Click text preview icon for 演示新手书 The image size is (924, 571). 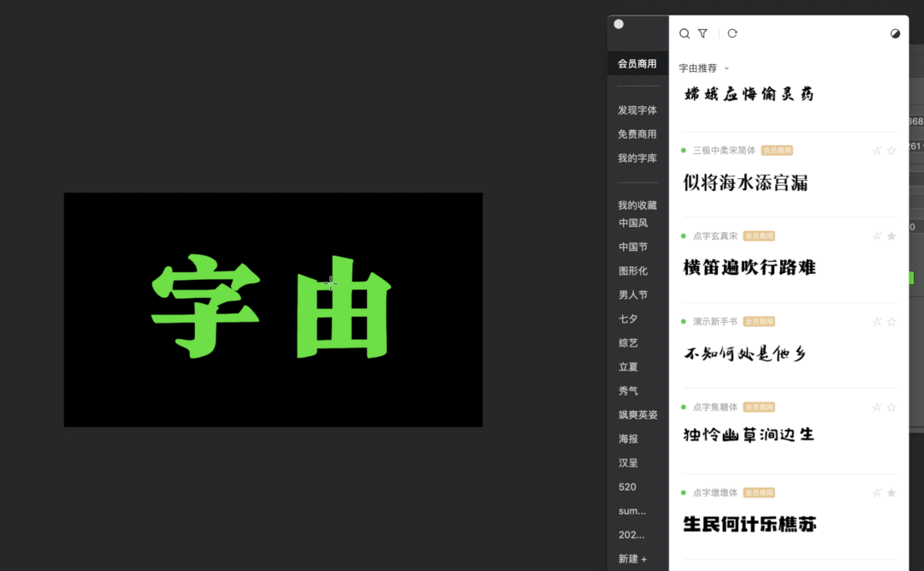[x=876, y=322]
